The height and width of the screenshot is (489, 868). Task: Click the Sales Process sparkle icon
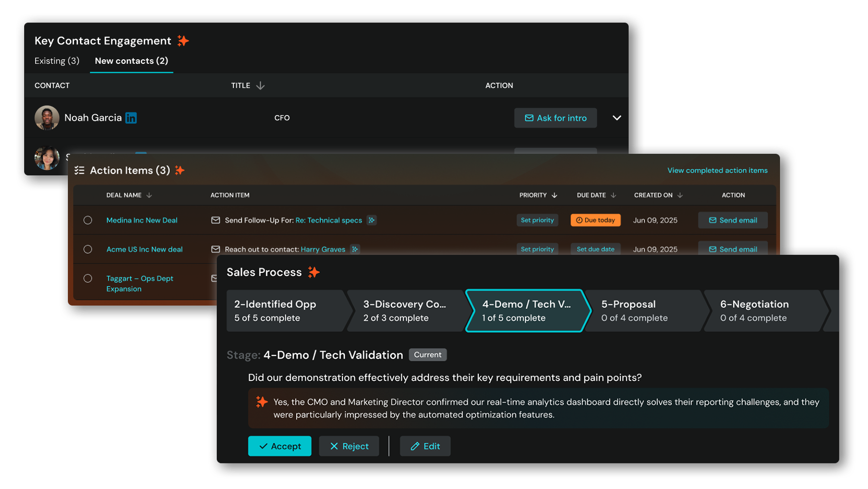[x=314, y=272]
